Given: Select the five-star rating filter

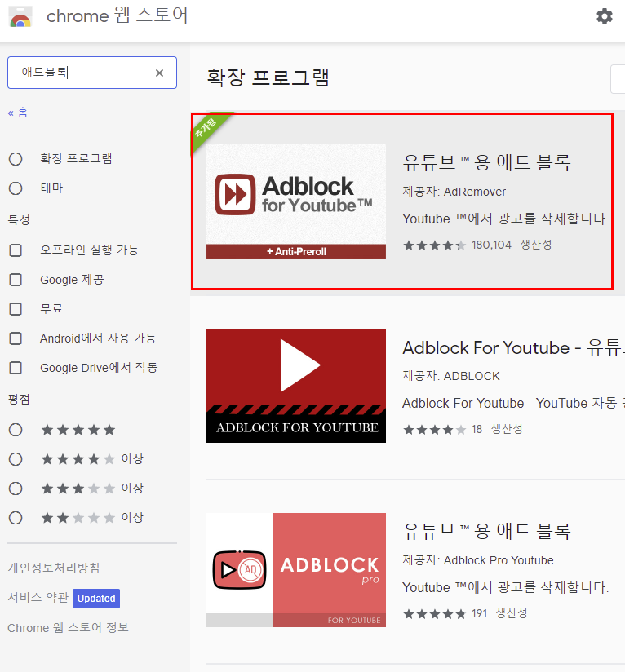Looking at the screenshot, I should (16, 430).
